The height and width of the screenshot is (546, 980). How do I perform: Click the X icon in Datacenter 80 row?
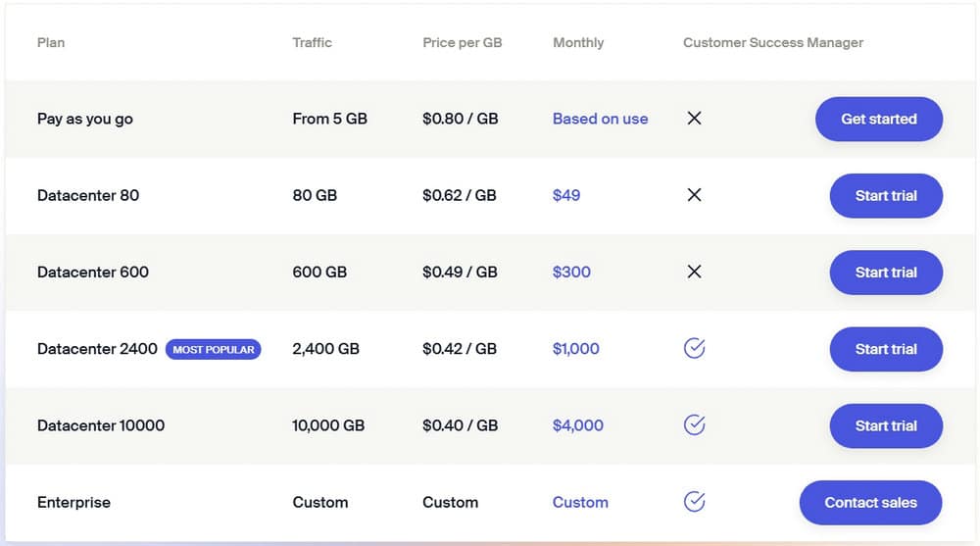pos(694,195)
